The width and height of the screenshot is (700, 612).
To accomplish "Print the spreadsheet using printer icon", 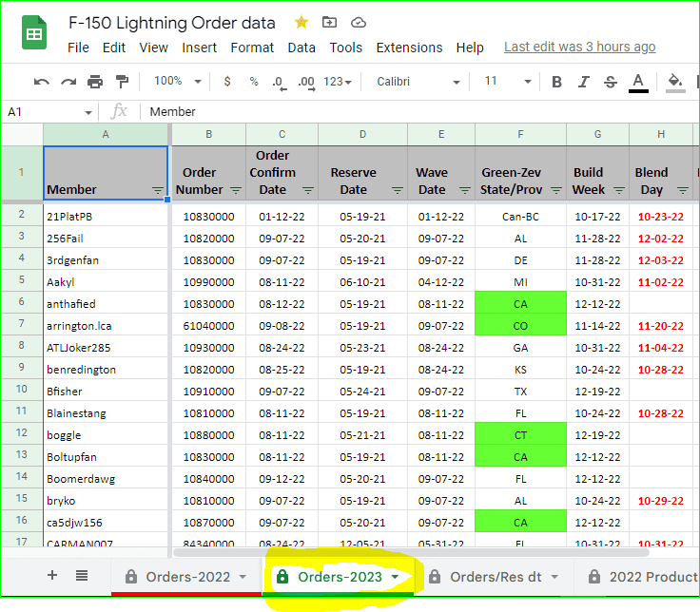I will pyautogui.click(x=95, y=82).
